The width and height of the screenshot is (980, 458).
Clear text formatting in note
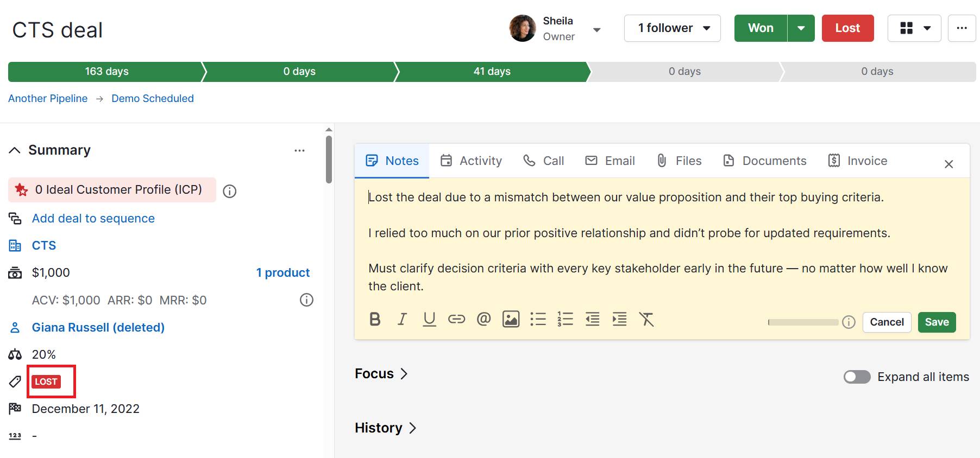pyautogui.click(x=646, y=319)
